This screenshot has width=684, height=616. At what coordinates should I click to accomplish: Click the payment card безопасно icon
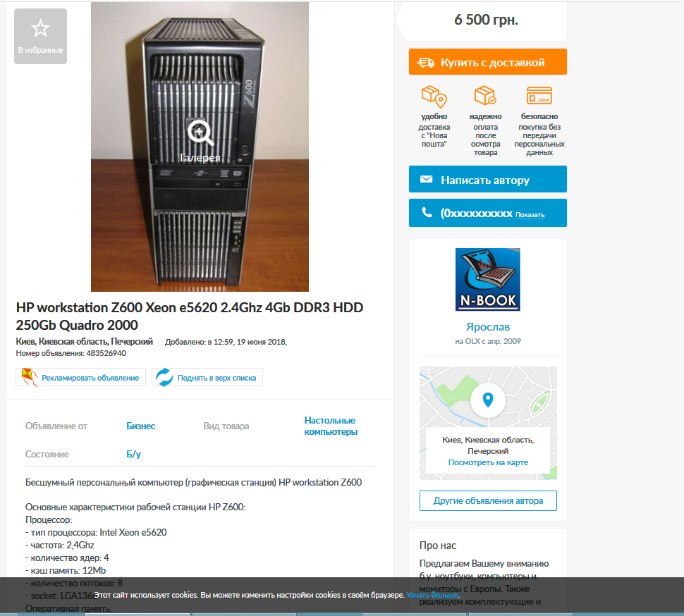pos(539,95)
